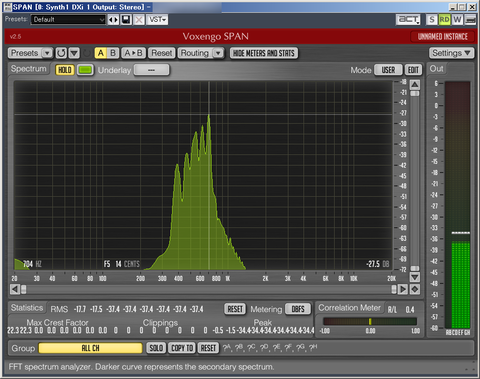480x379 pixels.
Task: Click the left handle of frequency scrollbar
Action: pyautogui.click(x=24, y=289)
